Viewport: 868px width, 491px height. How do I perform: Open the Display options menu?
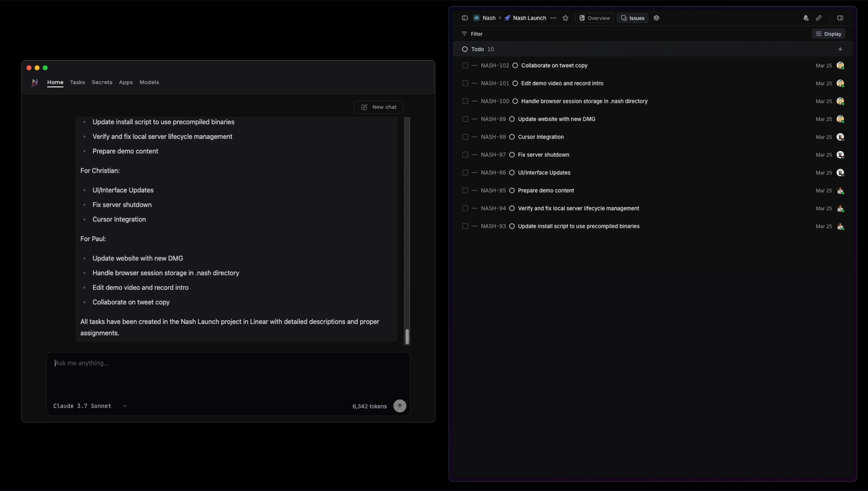pos(828,34)
